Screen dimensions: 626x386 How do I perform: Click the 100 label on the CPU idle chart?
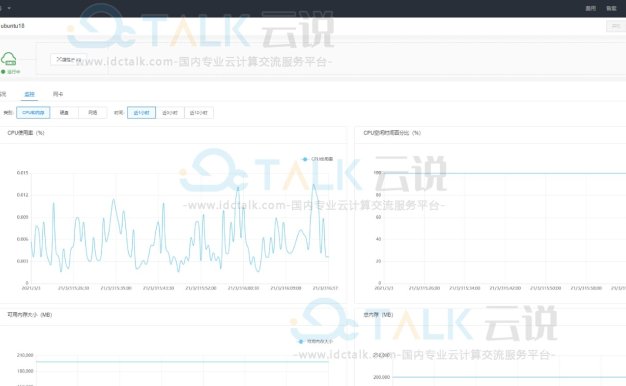[377, 173]
